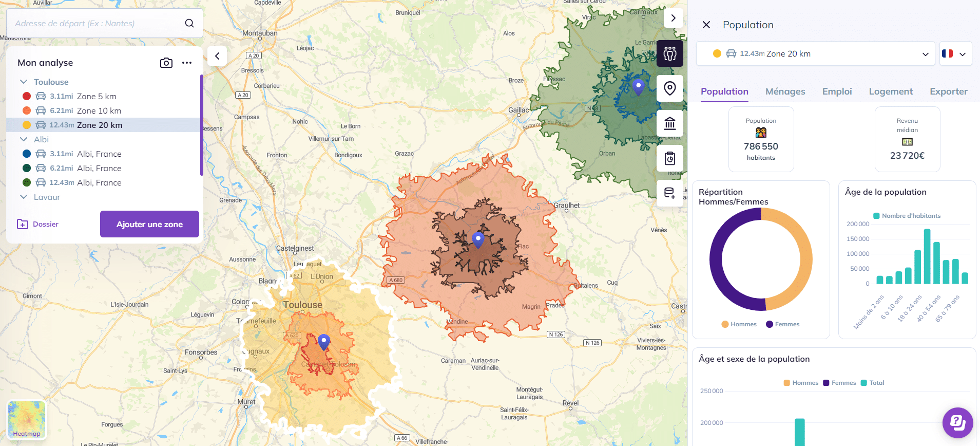
Task: Switch to the Ménages tab
Action: pyautogui.click(x=785, y=91)
